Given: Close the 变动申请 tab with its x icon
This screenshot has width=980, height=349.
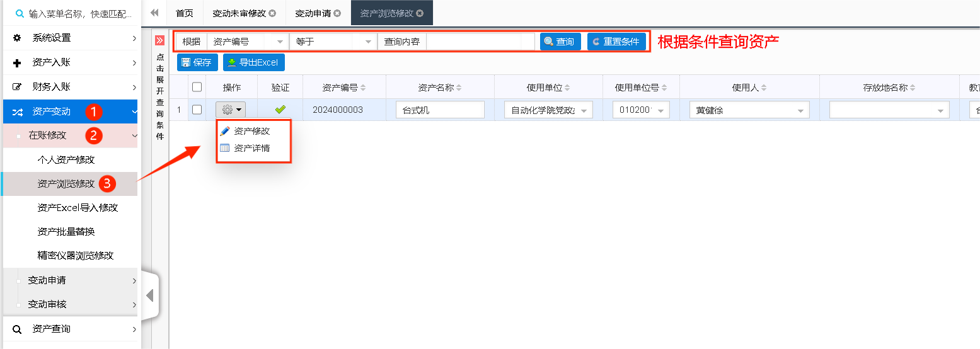Looking at the screenshot, I should coord(338,13).
